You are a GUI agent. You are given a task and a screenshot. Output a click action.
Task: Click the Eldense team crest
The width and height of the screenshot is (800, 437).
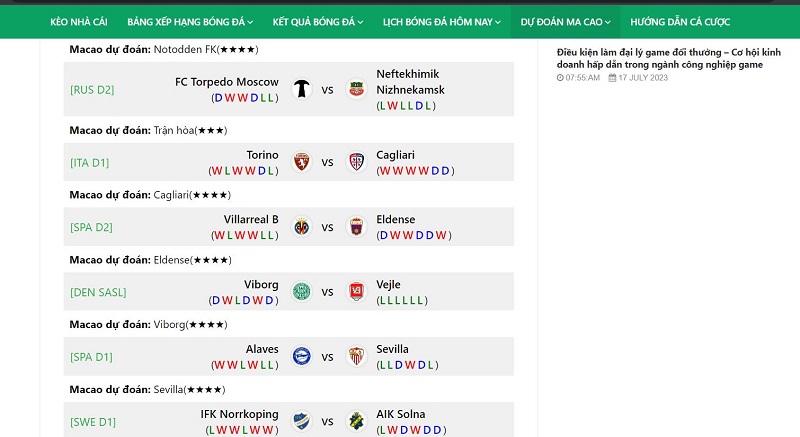click(x=357, y=227)
